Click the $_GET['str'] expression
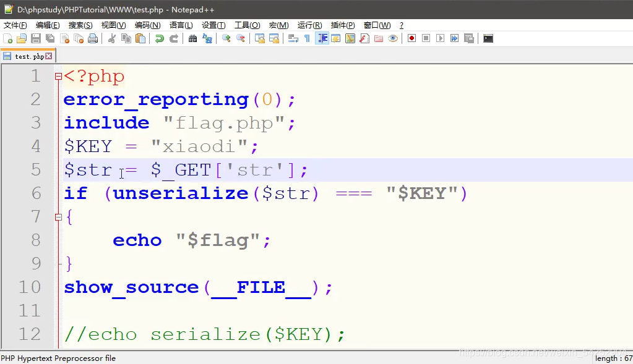This screenshot has width=633, height=364. coord(223,170)
